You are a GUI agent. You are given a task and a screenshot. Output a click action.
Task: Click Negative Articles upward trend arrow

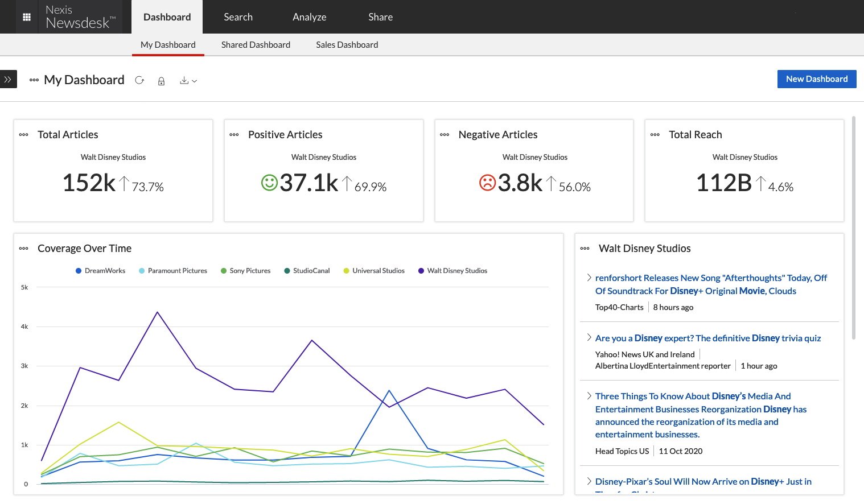pyautogui.click(x=551, y=183)
